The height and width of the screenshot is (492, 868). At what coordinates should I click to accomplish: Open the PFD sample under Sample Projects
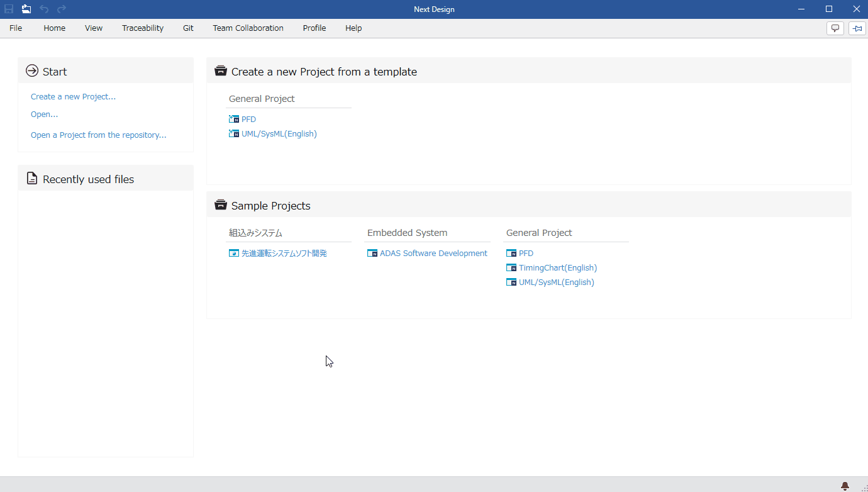pos(520,254)
